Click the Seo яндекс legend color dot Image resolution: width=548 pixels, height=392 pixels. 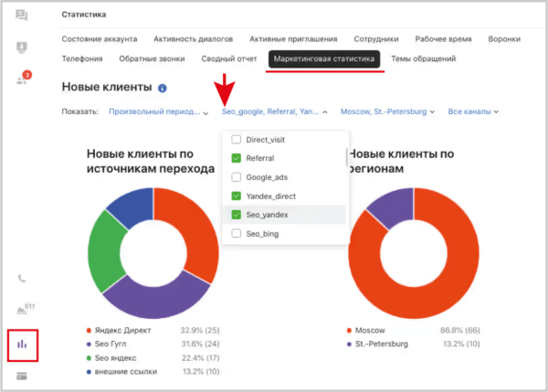pos(89,358)
